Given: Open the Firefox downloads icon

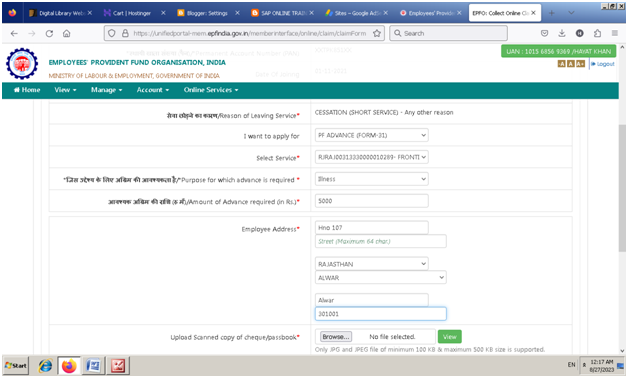Looking at the screenshot, I should 562,33.
